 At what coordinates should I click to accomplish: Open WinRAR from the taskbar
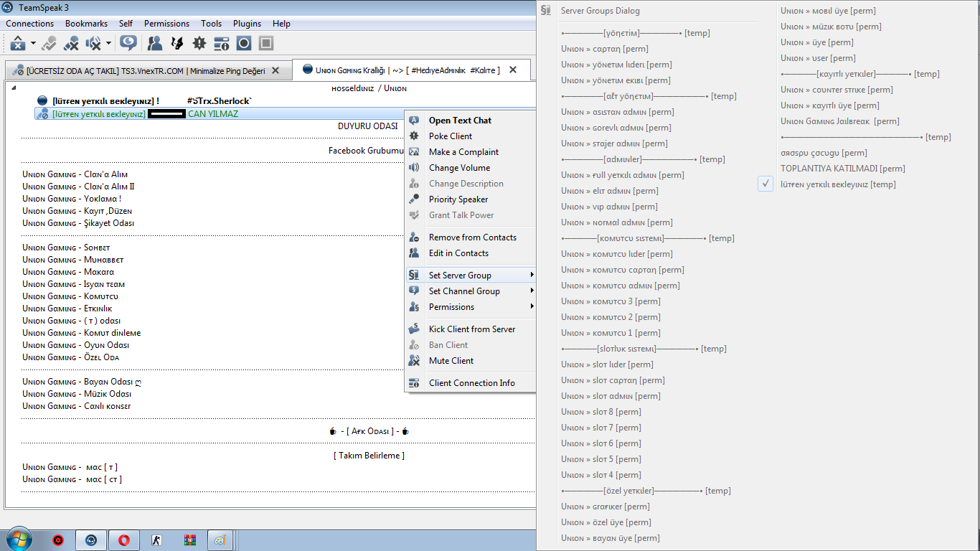190,540
